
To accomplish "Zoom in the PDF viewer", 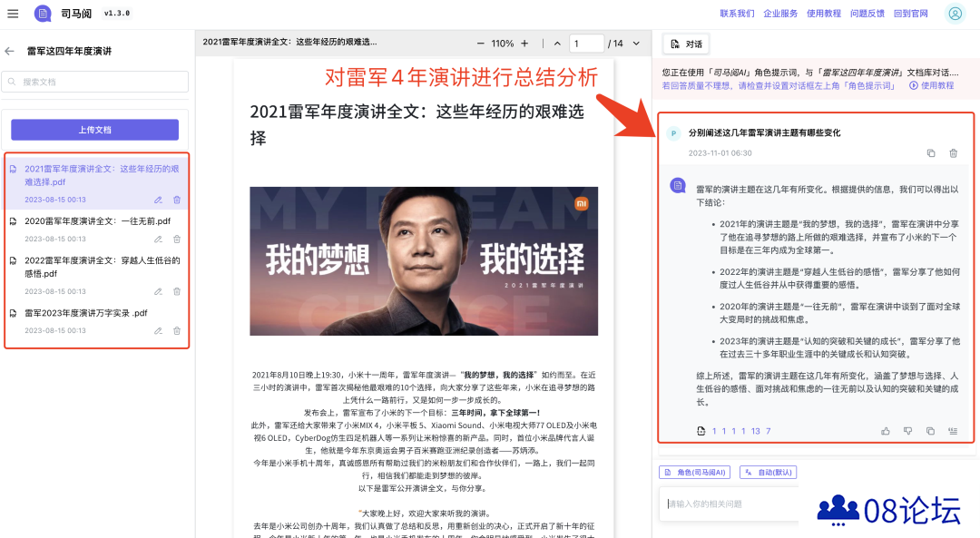I will click(524, 44).
